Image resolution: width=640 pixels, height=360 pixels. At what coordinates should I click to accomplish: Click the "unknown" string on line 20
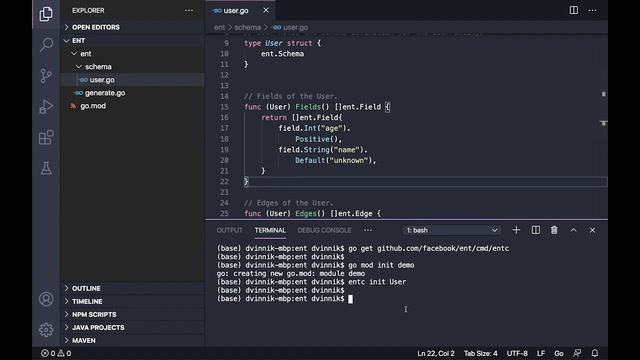[x=349, y=160]
